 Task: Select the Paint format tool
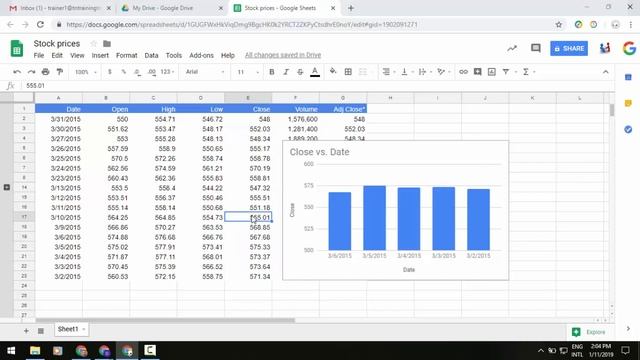(60, 72)
